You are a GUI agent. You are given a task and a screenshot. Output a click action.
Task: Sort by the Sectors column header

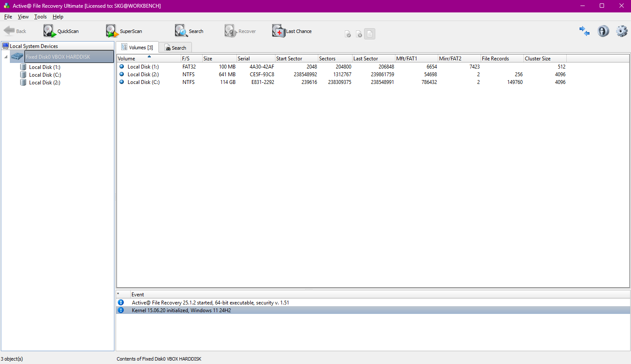pyautogui.click(x=335, y=58)
